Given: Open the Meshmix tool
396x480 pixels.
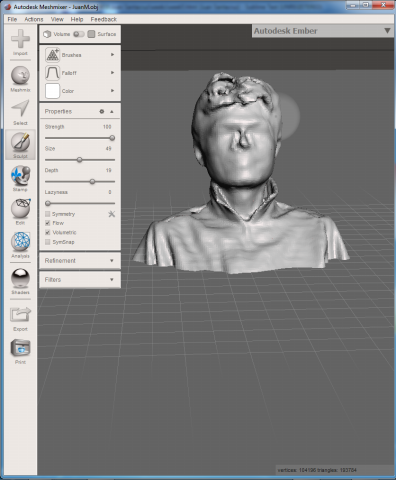Looking at the screenshot, I should click(20, 75).
